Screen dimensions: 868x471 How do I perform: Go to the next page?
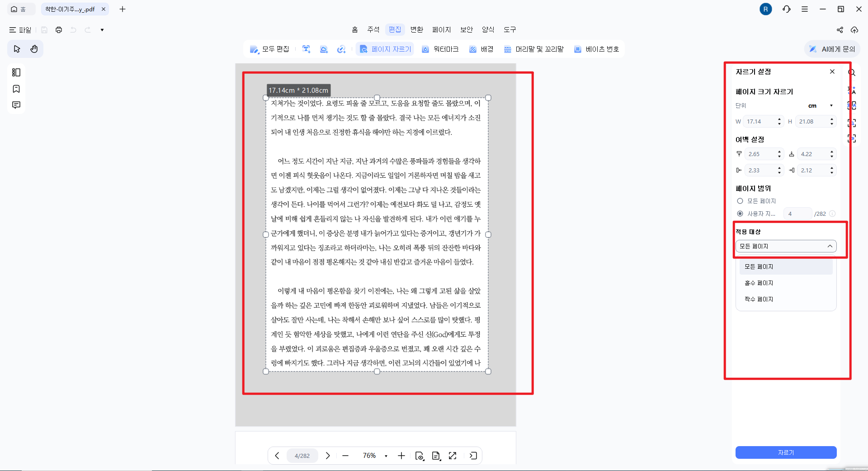(x=328, y=456)
